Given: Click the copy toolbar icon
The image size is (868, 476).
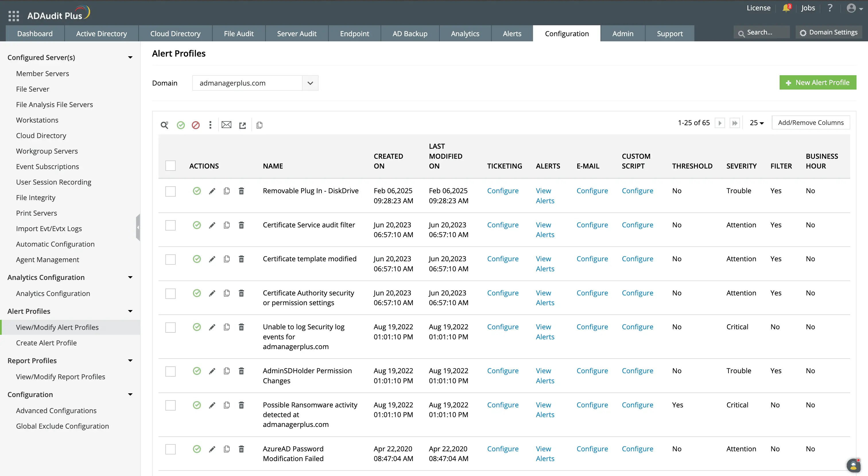Looking at the screenshot, I should (x=259, y=125).
